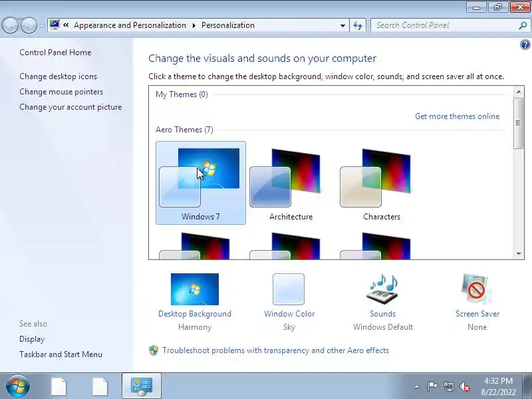Open Change mouse pointers

tap(61, 92)
